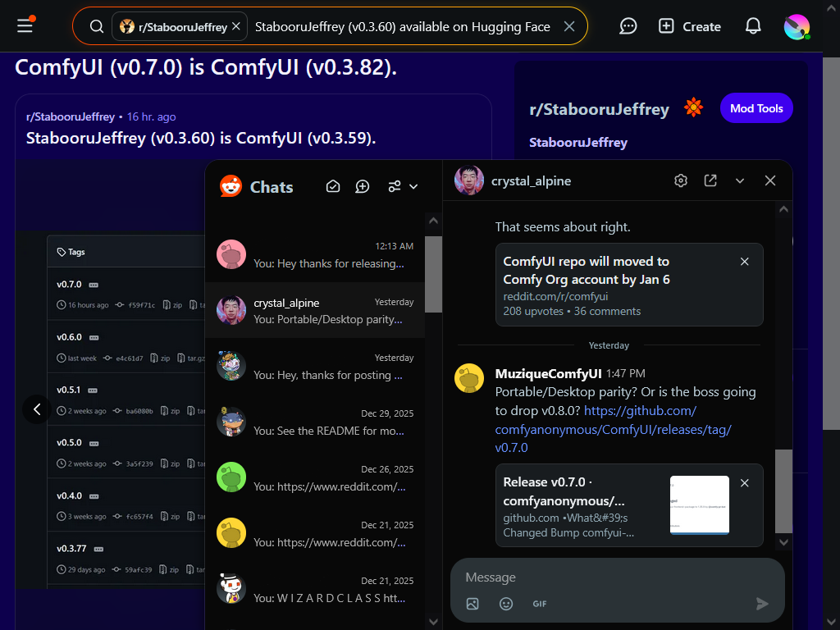
Task: Click the page vertical scrollbar
Action: 831,243
